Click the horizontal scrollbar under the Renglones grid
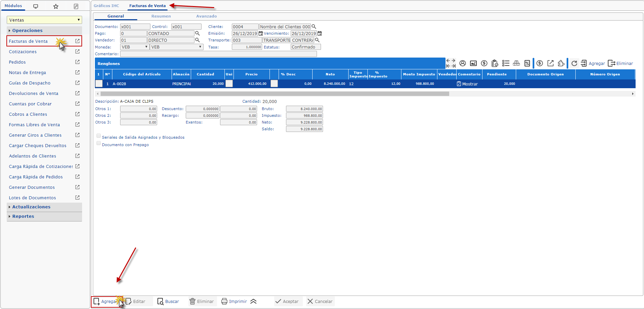The width and height of the screenshot is (644, 309). pyautogui.click(x=275, y=94)
